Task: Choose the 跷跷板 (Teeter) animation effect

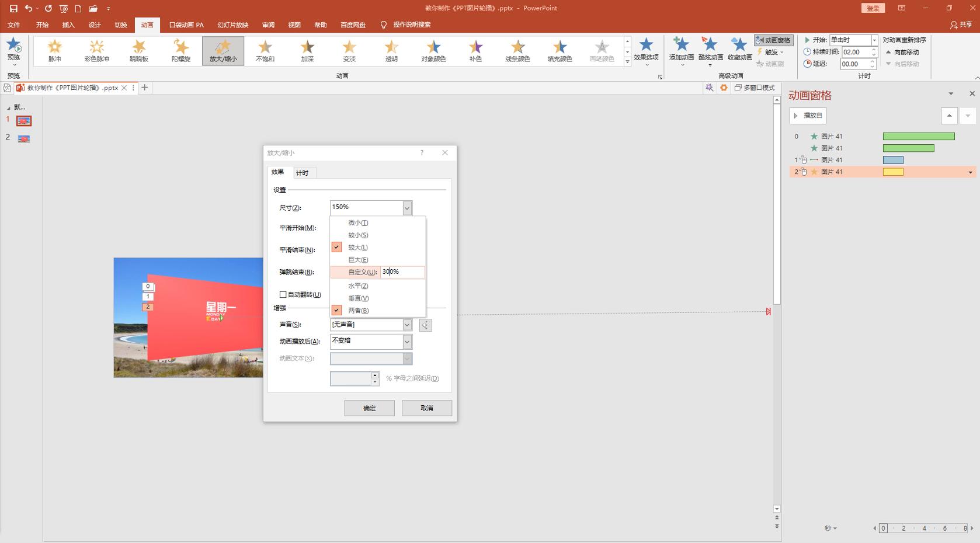Action: (x=138, y=51)
